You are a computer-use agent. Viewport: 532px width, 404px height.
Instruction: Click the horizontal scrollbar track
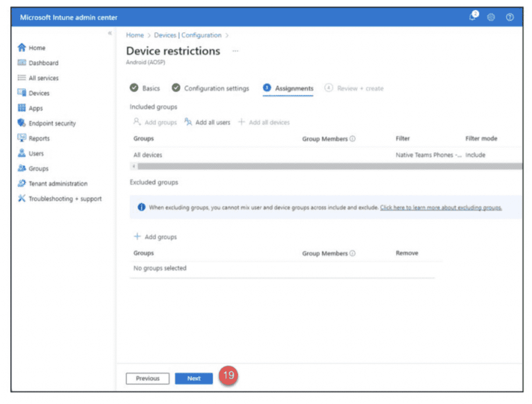330,166
